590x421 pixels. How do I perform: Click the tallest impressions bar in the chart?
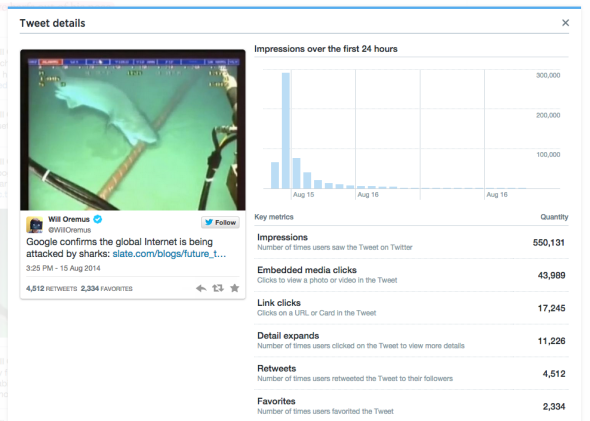(286, 131)
